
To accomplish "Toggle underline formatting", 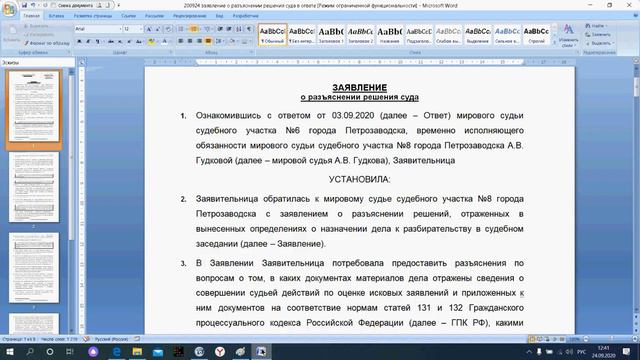I will click(x=98, y=41).
